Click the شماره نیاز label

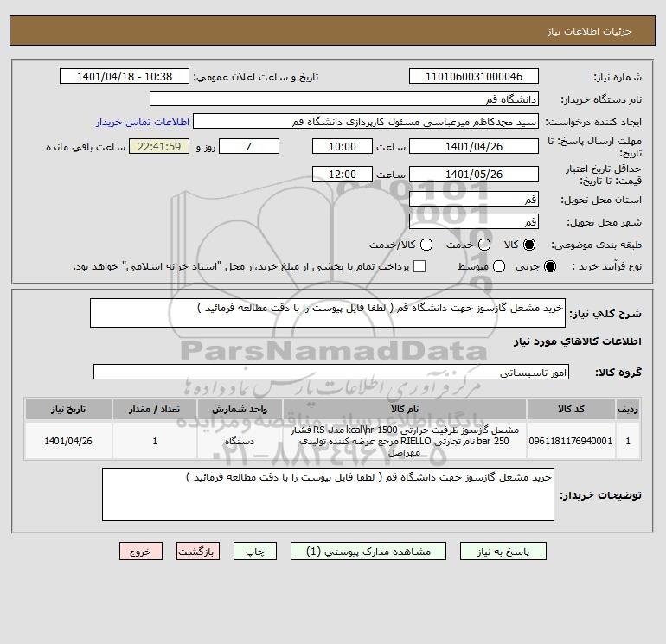pos(618,77)
